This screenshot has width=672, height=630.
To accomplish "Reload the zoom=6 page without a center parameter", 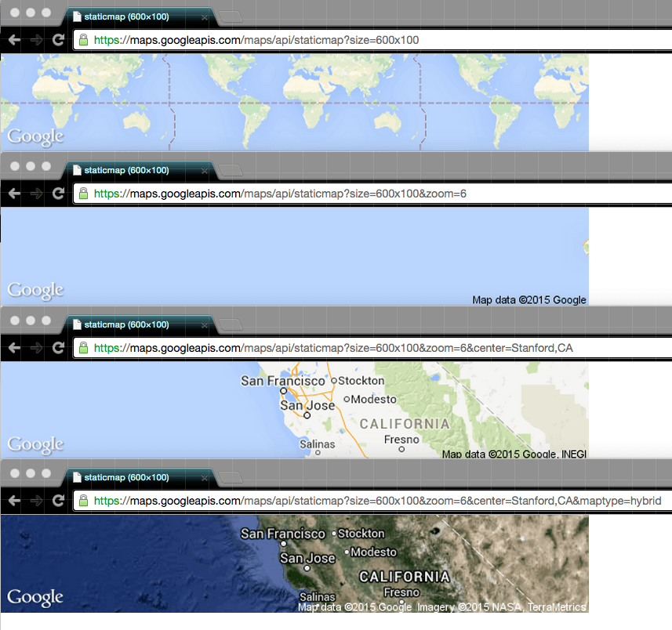I will click(58, 194).
